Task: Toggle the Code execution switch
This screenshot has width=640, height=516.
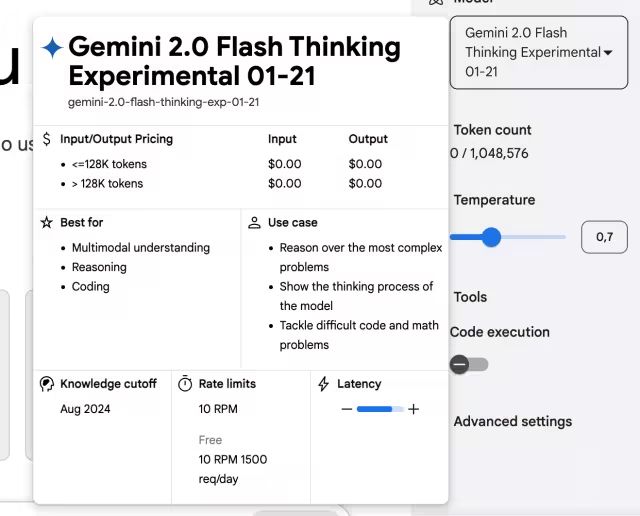Action: tap(469, 364)
